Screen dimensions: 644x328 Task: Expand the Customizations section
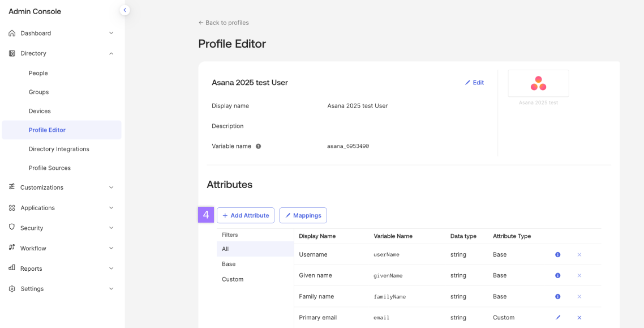click(x=111, y=188)
